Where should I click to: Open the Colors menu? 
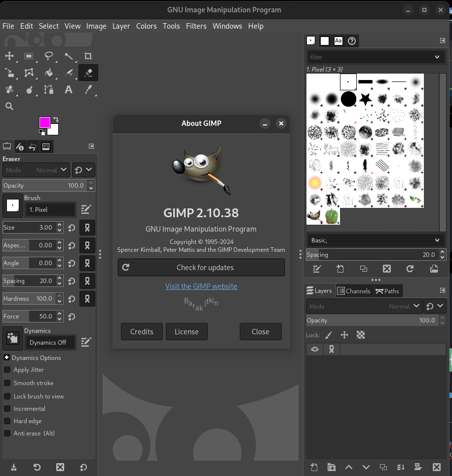pos(146,26)
